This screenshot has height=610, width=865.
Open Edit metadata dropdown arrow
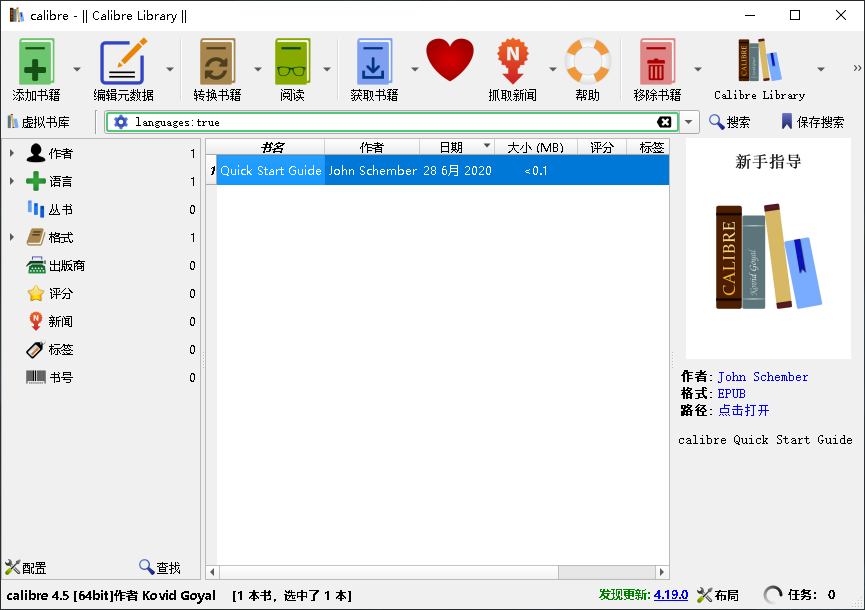click(170, 69)
